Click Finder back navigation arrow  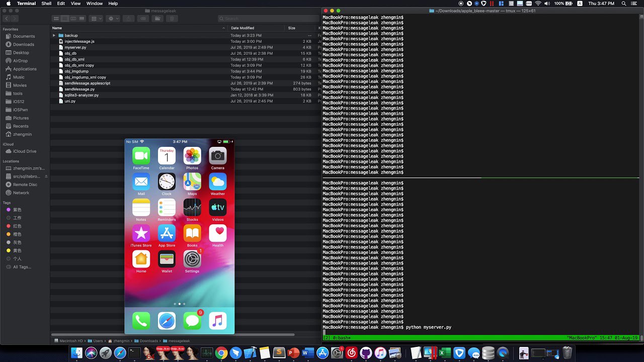pos(7,19)
